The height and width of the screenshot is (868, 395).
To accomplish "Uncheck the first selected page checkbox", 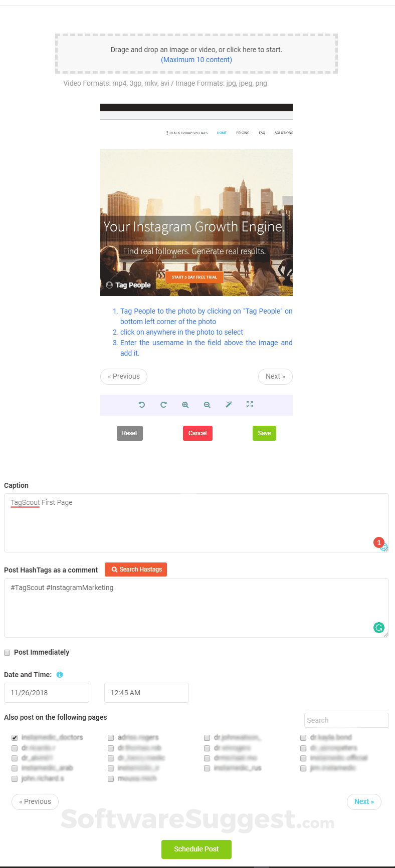I will [15, 737].
